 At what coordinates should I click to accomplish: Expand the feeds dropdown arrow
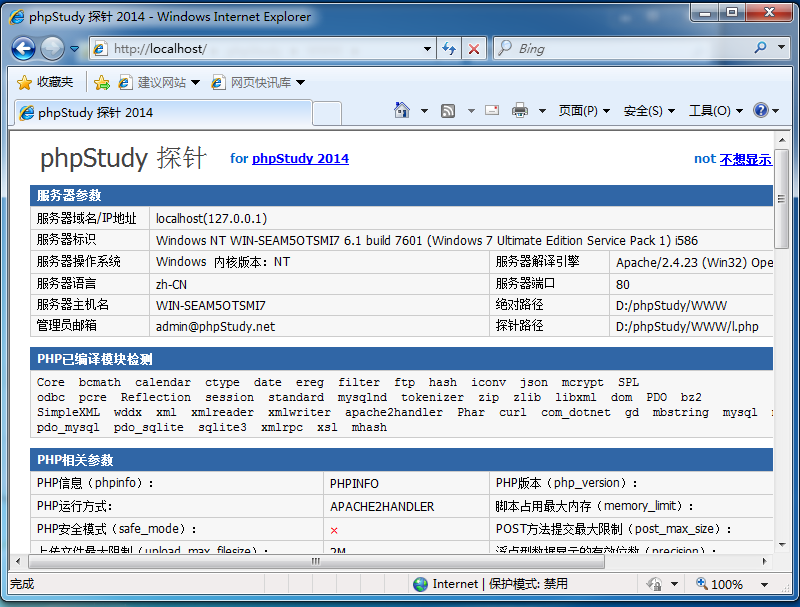pos(471,111)
